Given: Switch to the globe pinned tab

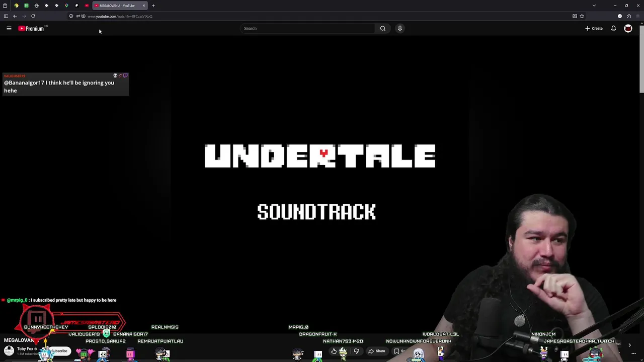Looking at the screenshot, I should point(36,6).
